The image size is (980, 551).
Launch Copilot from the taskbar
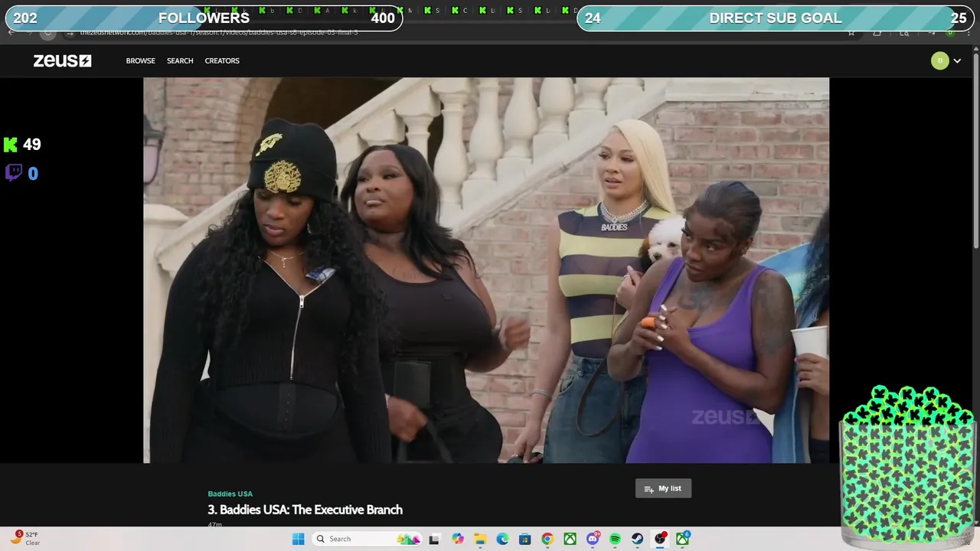[x=458, y=539]
